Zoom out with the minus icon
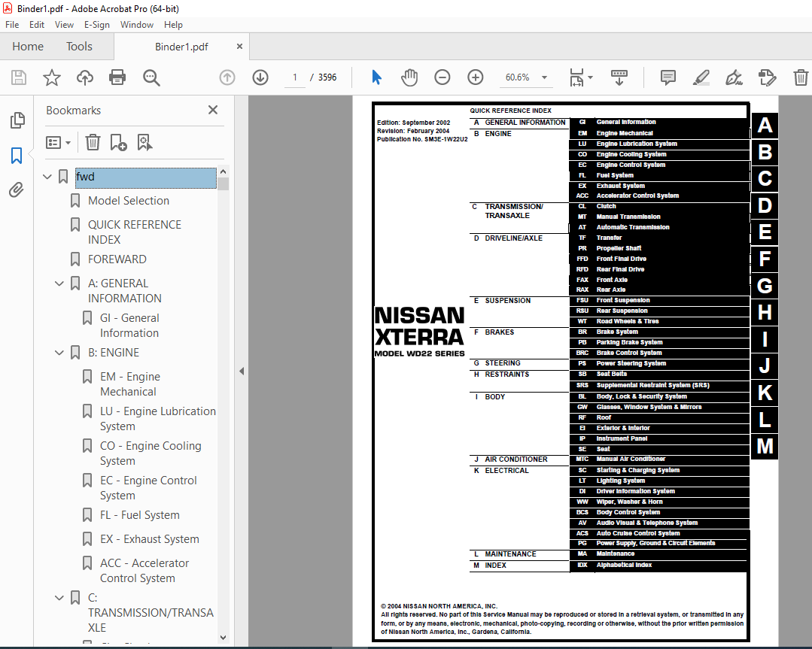 442,77
